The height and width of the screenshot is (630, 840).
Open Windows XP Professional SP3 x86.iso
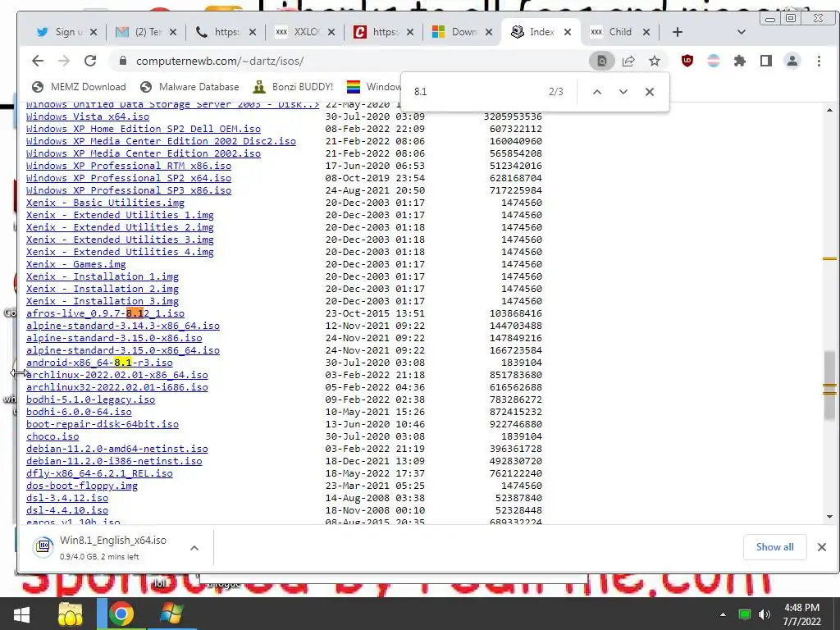[129, 190]
